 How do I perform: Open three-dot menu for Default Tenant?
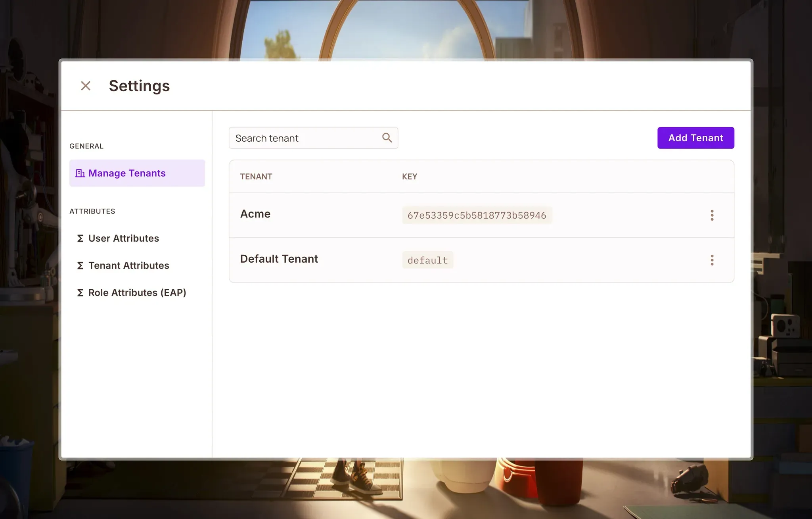(x=712, y=260)
